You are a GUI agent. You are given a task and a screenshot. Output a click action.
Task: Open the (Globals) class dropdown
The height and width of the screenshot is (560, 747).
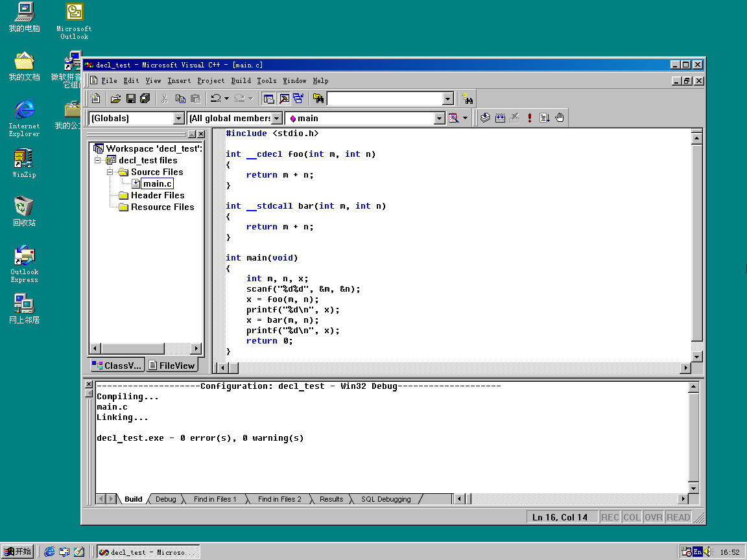pos(179,118)
